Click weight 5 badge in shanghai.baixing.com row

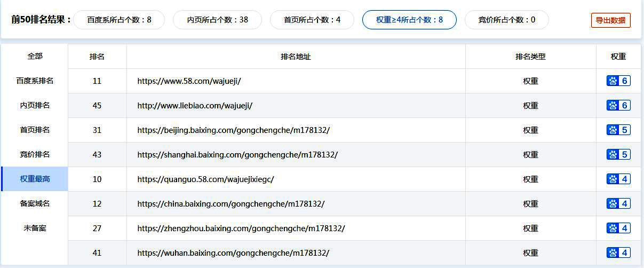618,155
